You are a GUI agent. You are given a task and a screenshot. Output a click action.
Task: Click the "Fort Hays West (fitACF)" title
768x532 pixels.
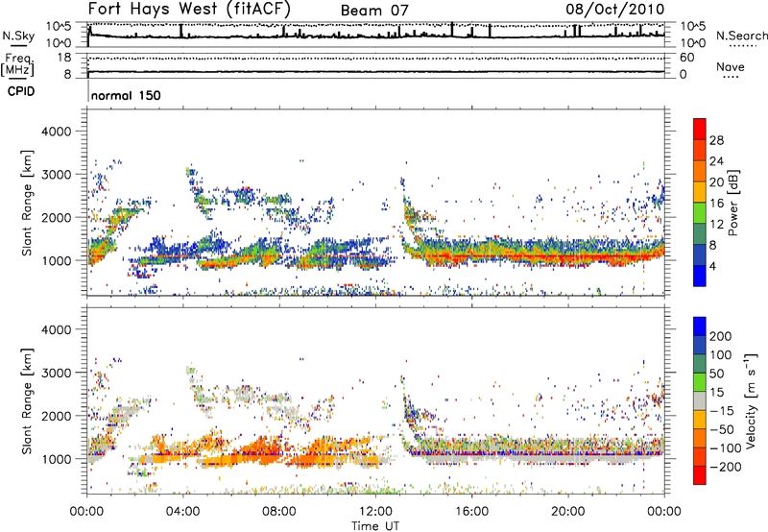(x=189, y=9)
